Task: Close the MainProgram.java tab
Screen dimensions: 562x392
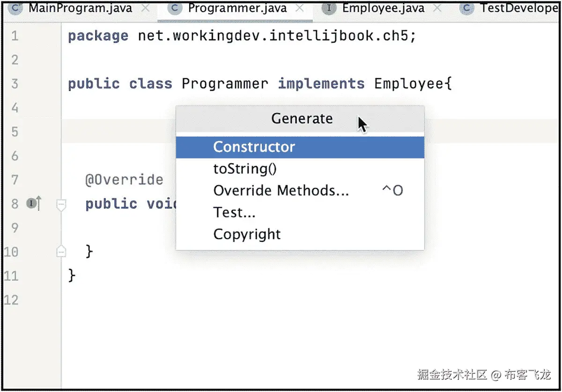Action: pyautogui.click(x=146, y=8)
